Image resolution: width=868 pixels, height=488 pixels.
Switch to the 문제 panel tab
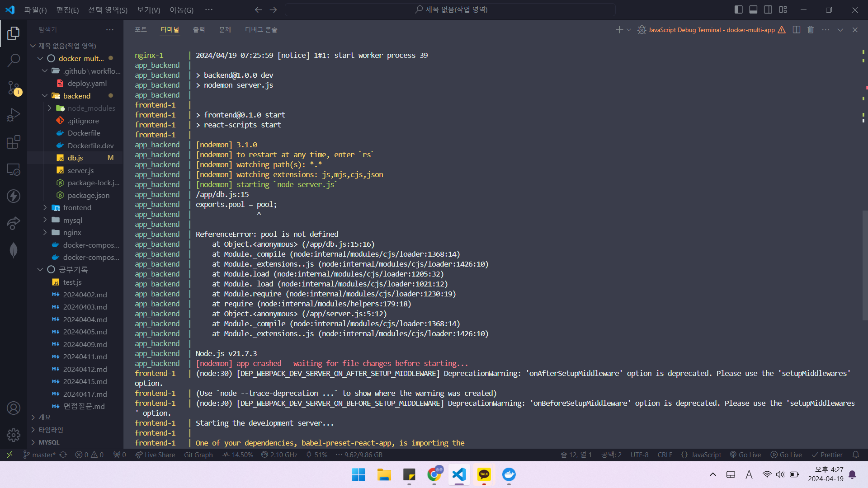coord(225,30)
